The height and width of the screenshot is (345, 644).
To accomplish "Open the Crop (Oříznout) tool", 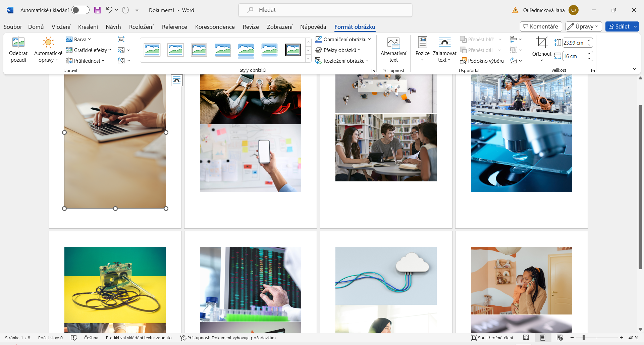I will pos(541,43).
